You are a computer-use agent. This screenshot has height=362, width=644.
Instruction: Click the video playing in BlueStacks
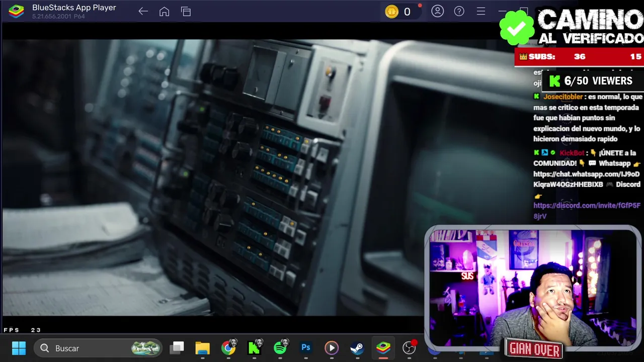[x=214, y=177]
